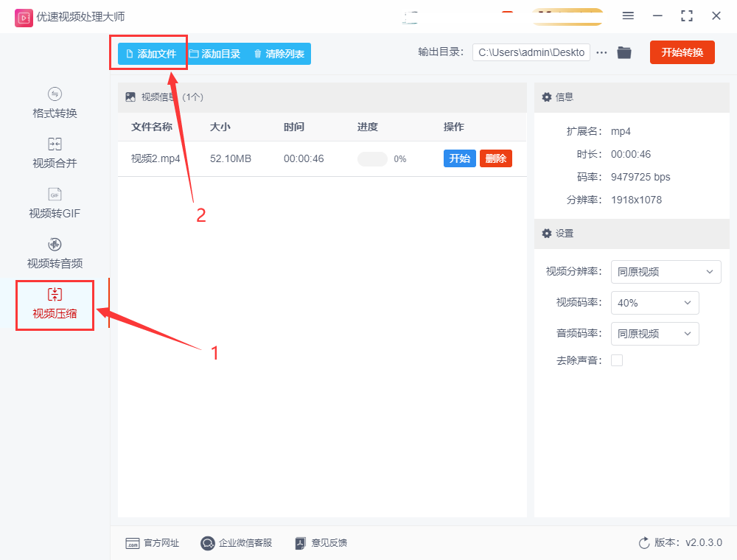Screen dimensions: 737x560
Task: Click the 设置 gear icon
Action: pyautogui.click(x=547, y=233)
